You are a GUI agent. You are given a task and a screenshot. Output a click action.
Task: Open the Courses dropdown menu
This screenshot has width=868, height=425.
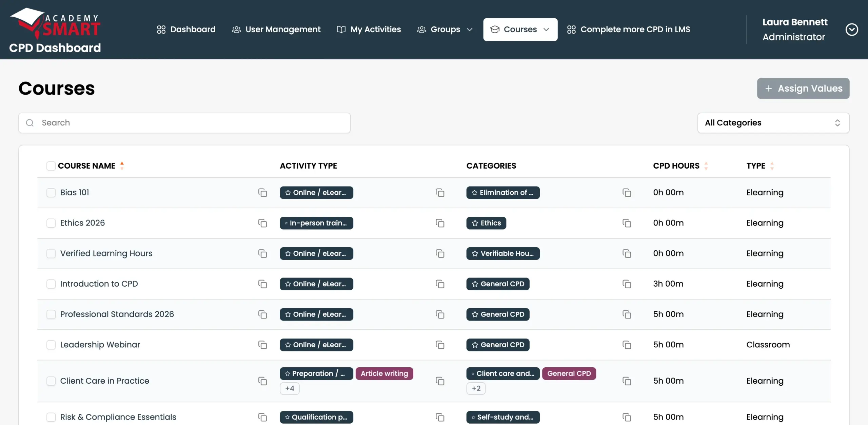[x=520, y=30]
